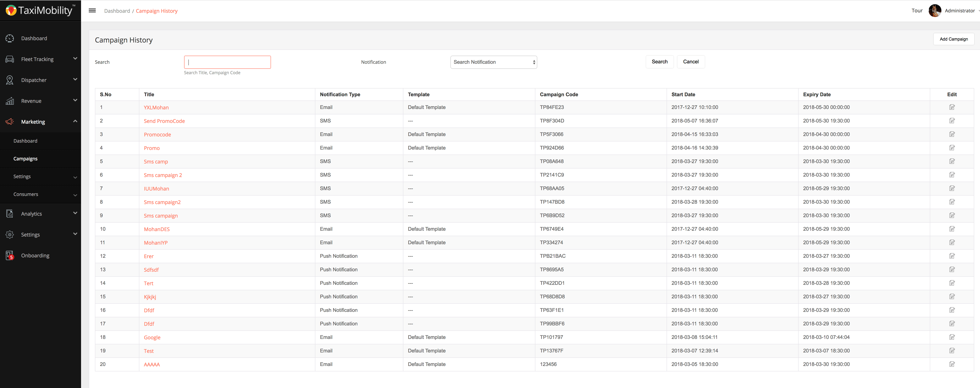
Task: Click edit icon for Kjkjkj row
Action: tap(952, 297)
